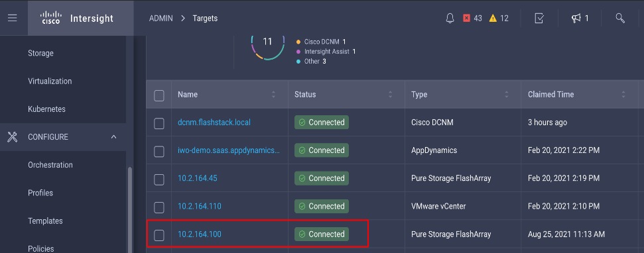Click the '3 hours ago' claimed time
This screenshot has width=644, height=253.
tap(547, 122)
